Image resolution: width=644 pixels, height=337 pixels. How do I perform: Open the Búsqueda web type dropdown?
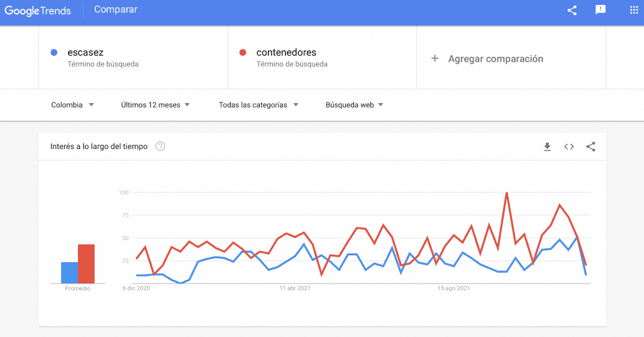354,105
